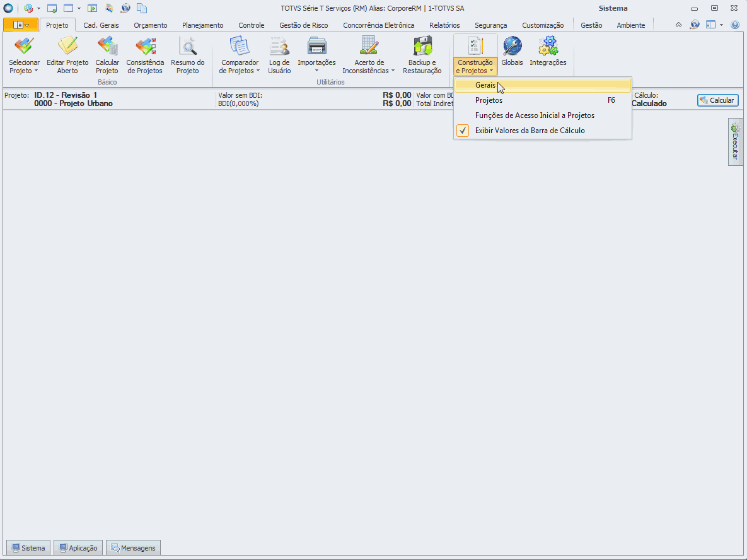The image size is (747, 560).
Task: Open the Segurança tab
Action: (490, 25)
